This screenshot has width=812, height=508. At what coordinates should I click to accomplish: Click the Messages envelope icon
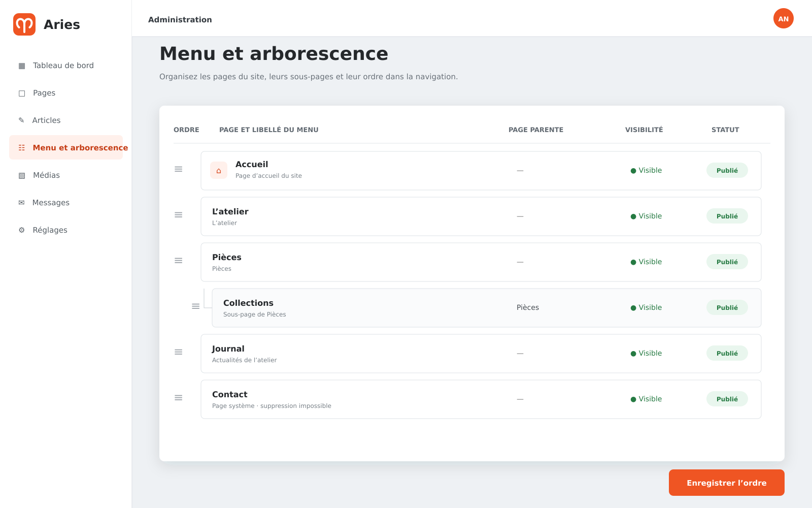[21, 203]
